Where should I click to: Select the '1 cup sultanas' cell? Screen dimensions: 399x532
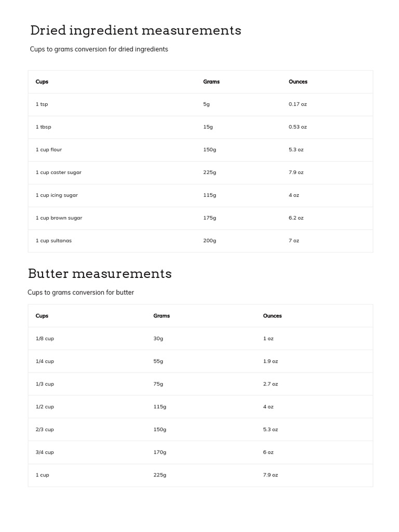tap(54, 241)
